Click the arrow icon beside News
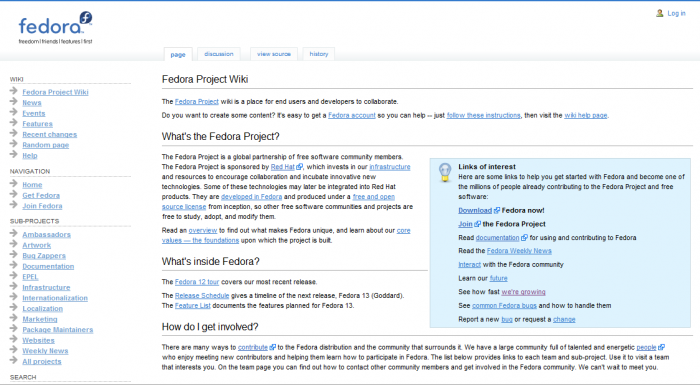The width and height of the screenshot is (700, 385). [x=14, y=102]
